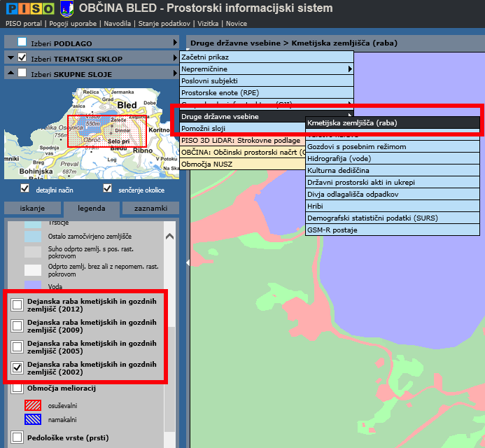Uncheck the 2002 Dejanska raba layer

[17, 367]
